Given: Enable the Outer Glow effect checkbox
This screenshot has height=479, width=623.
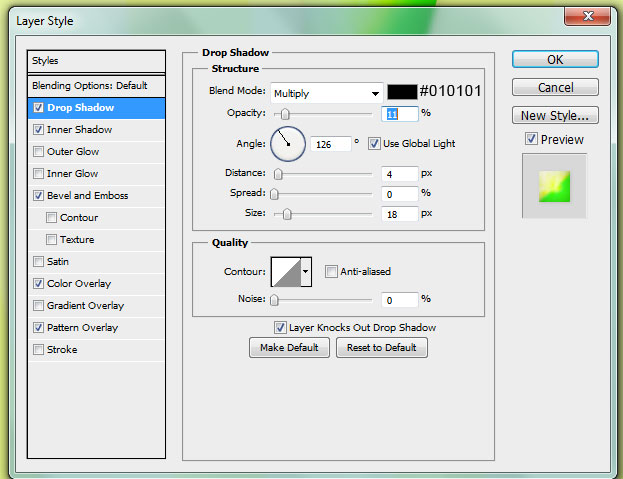Looking at the screenshot, I should (38, 152).
